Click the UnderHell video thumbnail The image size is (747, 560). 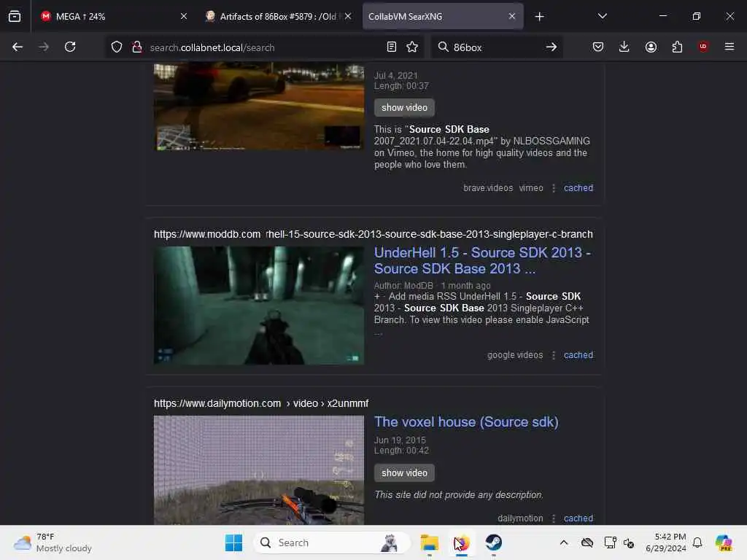pyautogui.click(x=259, y=306)
